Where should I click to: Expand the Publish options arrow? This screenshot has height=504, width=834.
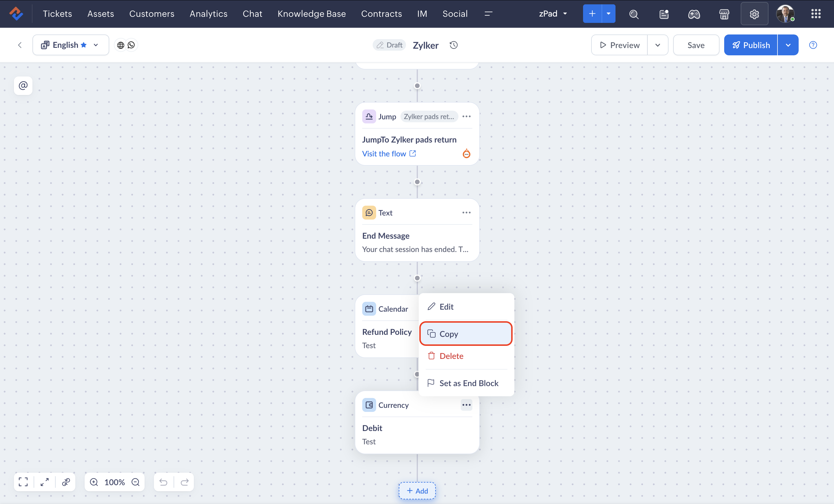[x=788, y=45]
